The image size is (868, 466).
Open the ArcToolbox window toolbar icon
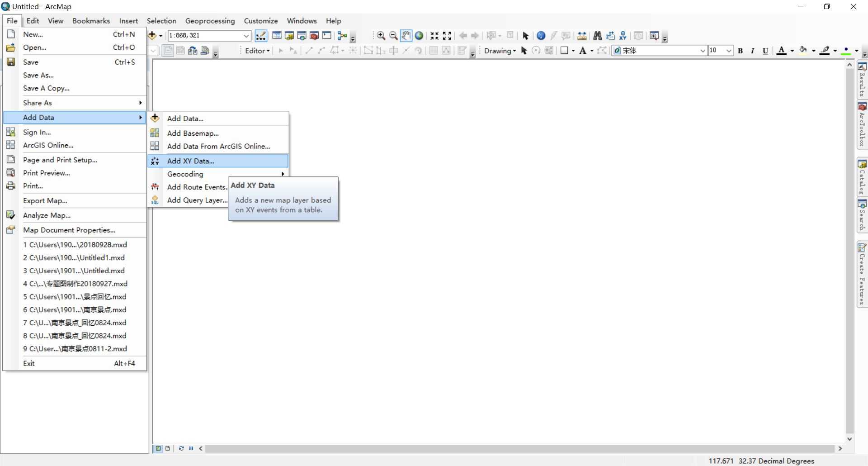[x=314, y=36]
